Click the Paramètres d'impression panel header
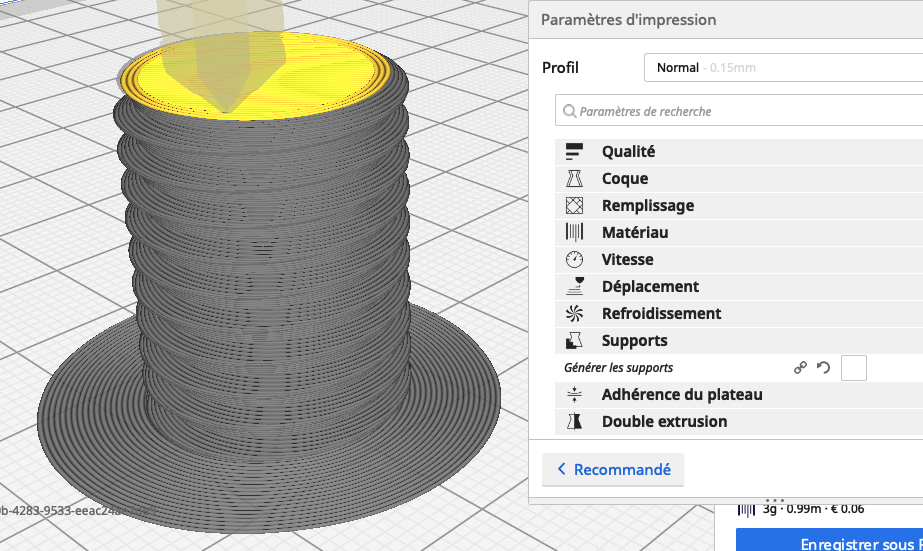923x551 pixels. click(x=726, y=19)
